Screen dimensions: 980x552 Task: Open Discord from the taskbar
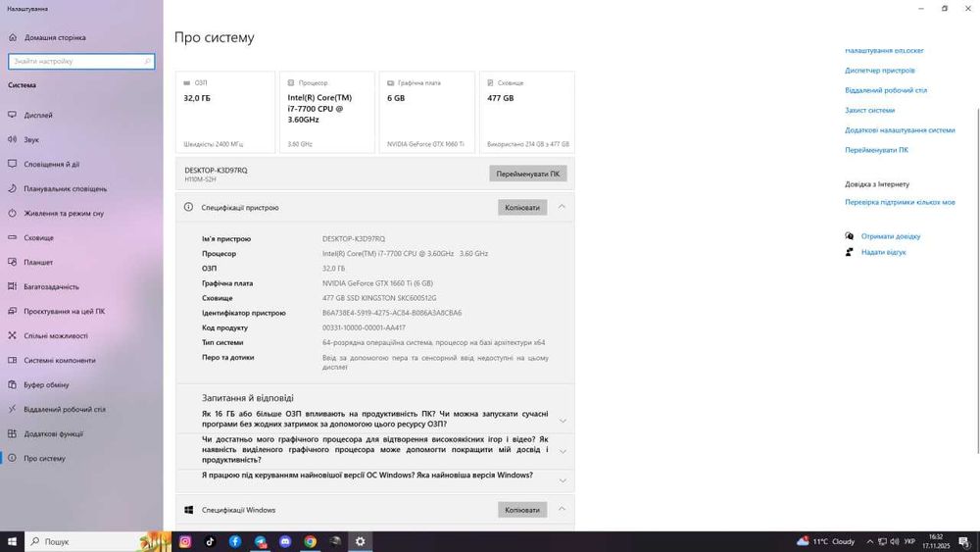[285, 541]
